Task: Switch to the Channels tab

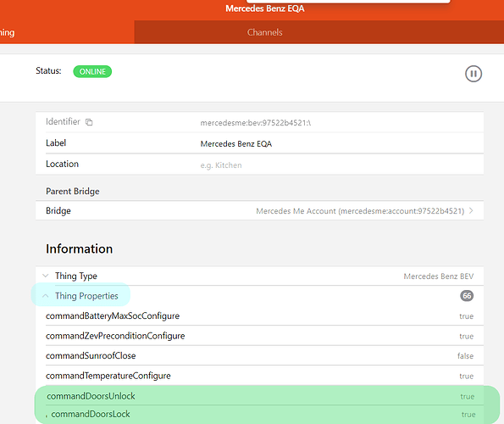Action: pyautogui.click(x=264, y=32)
